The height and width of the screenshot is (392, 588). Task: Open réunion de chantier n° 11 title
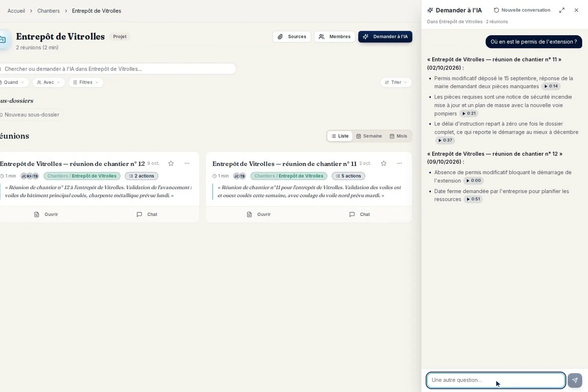[x=284, y=164]
